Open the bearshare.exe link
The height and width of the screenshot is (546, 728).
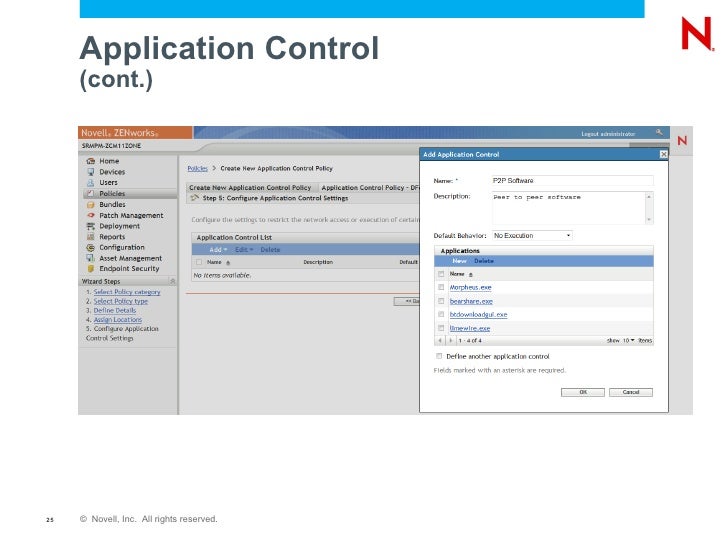click(x=471, y=301)
